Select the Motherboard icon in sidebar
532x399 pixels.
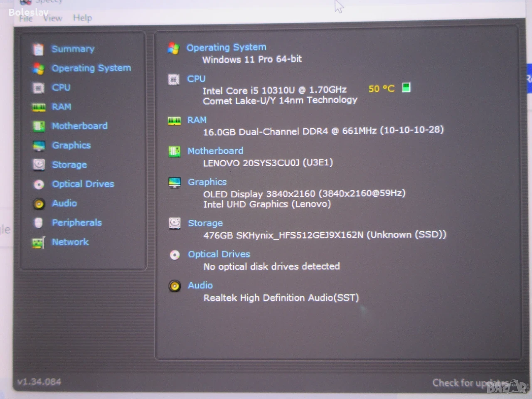[x=39, y=126]
